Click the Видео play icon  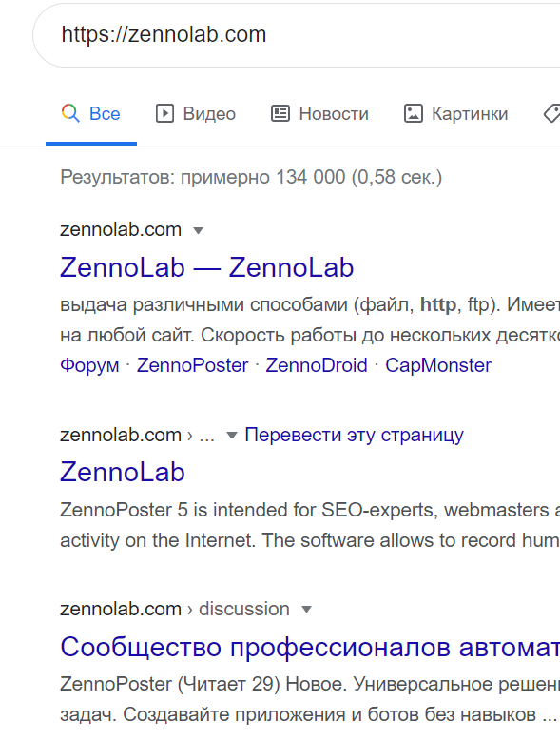(x=164, y=114)
